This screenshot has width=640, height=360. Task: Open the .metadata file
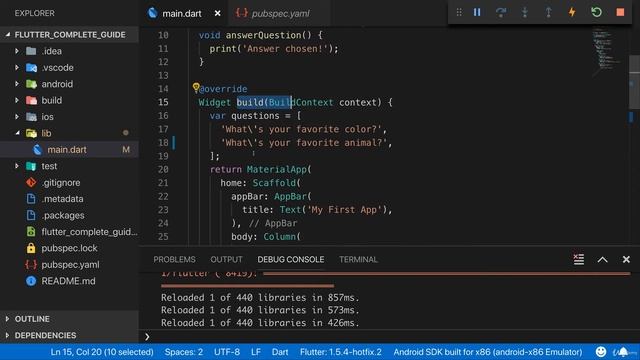pyautogui.click(x=62, y=199)
